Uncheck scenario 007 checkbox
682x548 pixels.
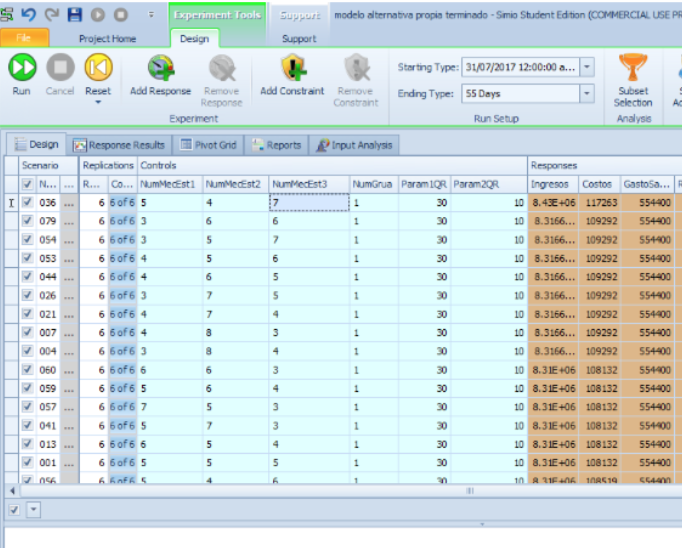point(27,332)
